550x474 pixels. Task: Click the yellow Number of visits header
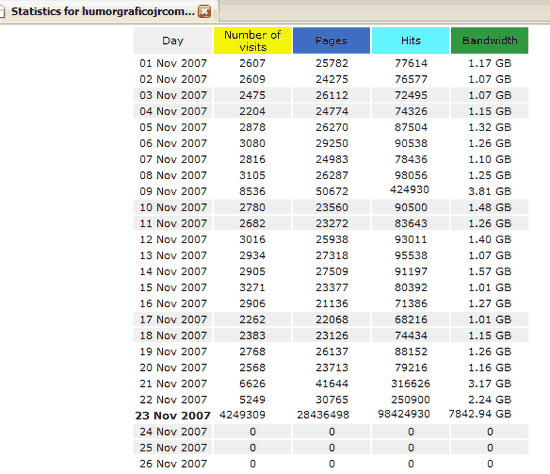253,41
